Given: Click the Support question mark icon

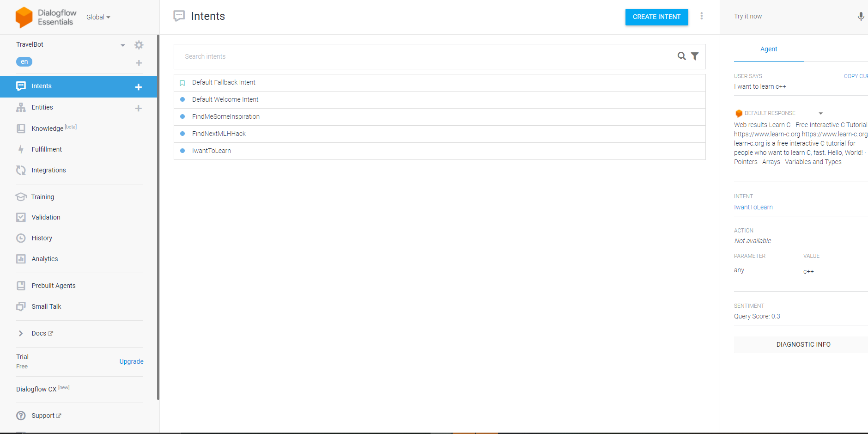Looking at the screenshot, I should coord(21,416).
